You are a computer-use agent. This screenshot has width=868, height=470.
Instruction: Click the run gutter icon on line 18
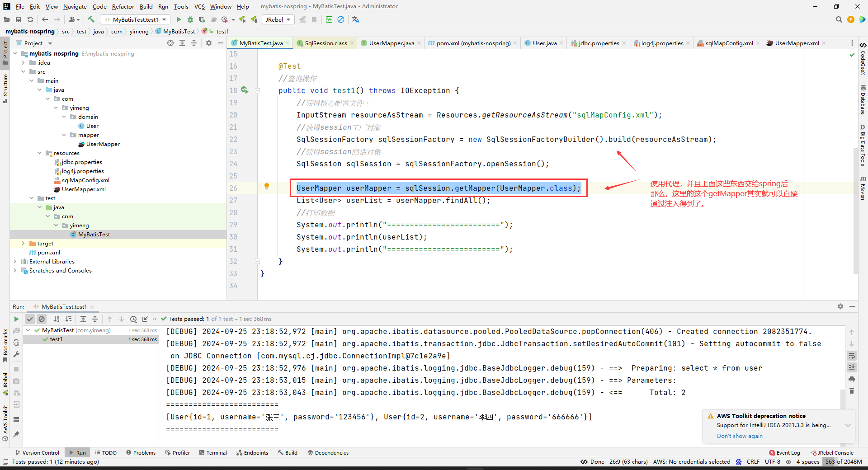(245, 90)
